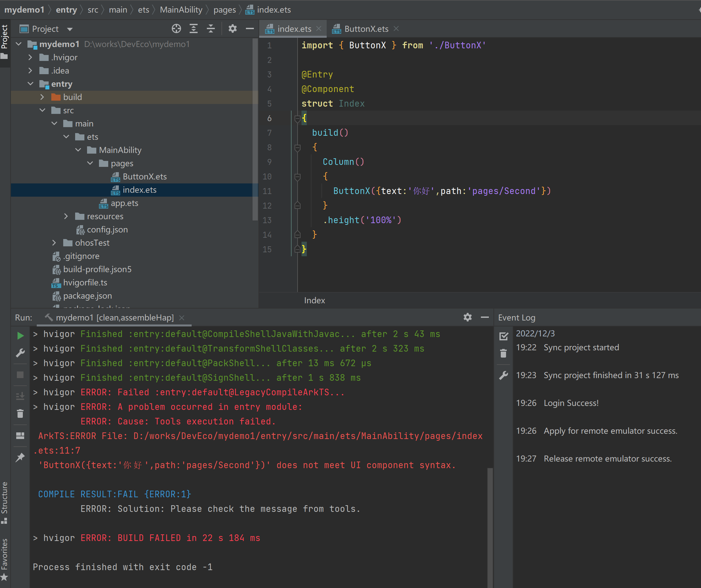Screen dimensions: 701x588
Task: Clear run output with trash icon
Action: [21, 414]
